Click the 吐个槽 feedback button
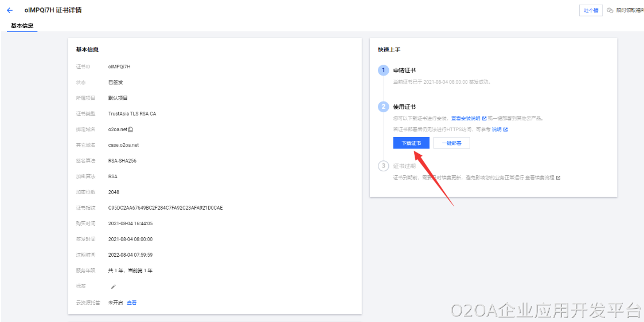Viewport: 644px width, 322px height. [x=591, y=10]
